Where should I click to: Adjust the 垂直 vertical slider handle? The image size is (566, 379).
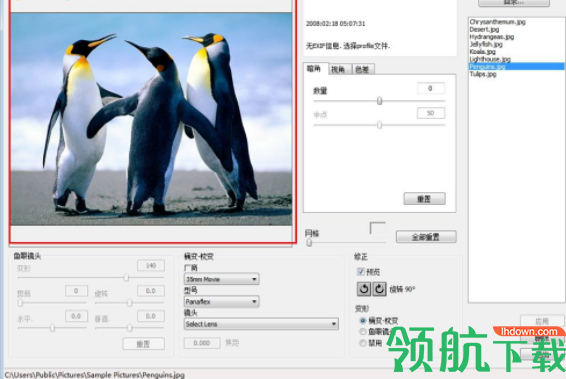[129, 328]
